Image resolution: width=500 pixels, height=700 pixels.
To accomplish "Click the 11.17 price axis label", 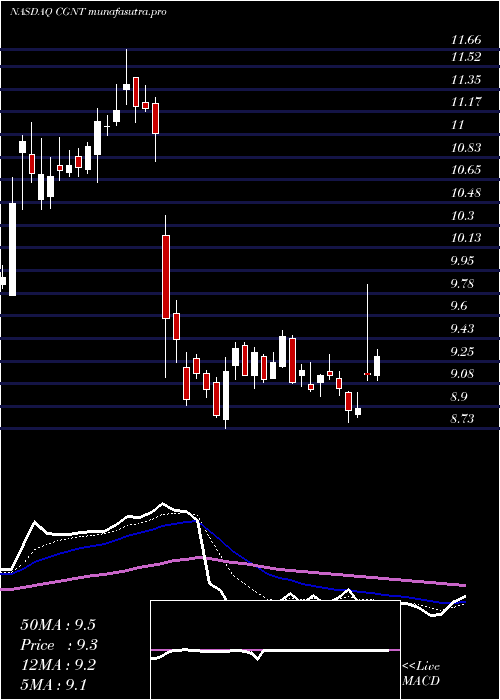I will (466, 102).
